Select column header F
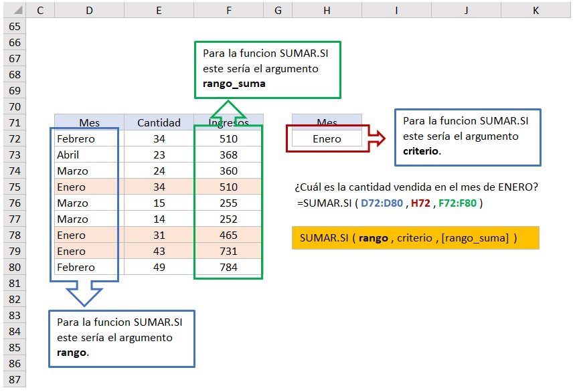575x392 pixels. pos(228,11)
